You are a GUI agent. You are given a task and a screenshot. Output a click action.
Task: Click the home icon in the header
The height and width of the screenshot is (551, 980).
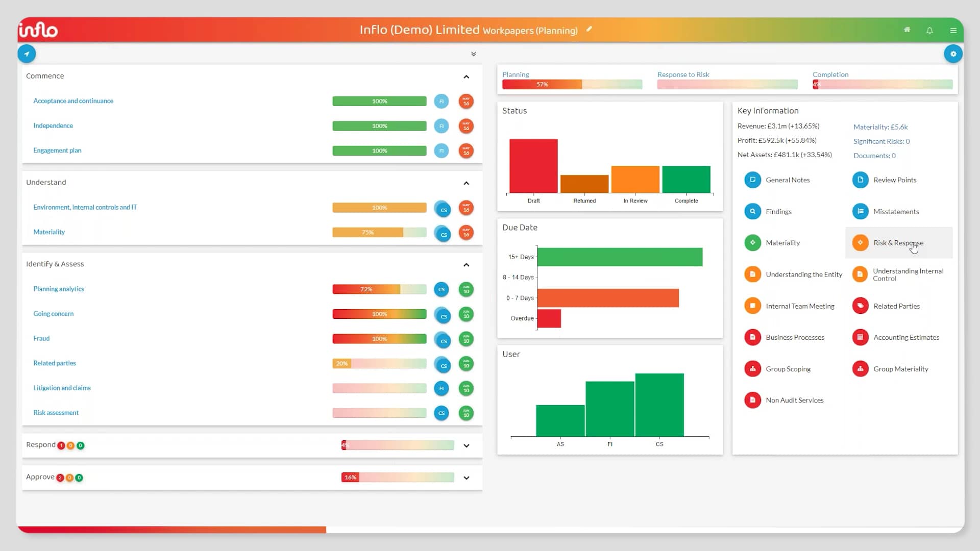coord(907,30)
